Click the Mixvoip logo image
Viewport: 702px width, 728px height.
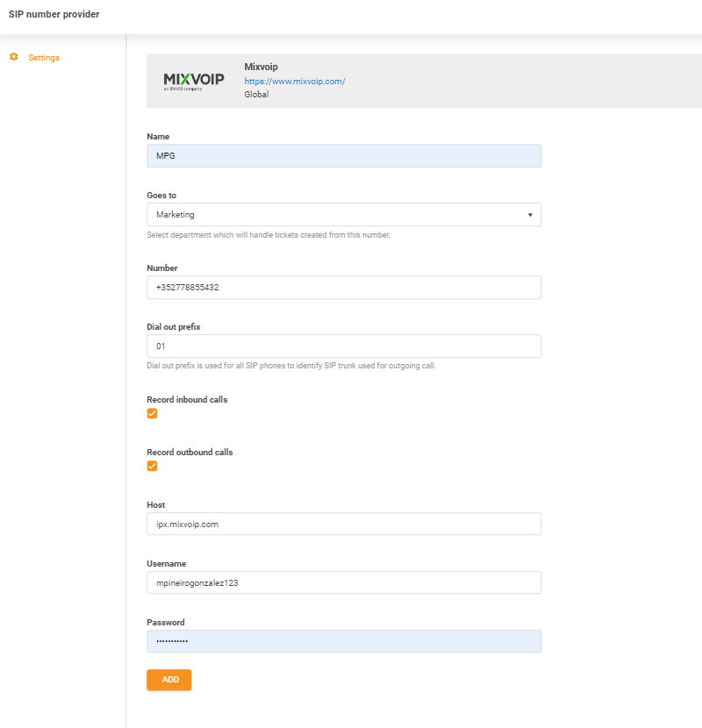tap(194, 81)
